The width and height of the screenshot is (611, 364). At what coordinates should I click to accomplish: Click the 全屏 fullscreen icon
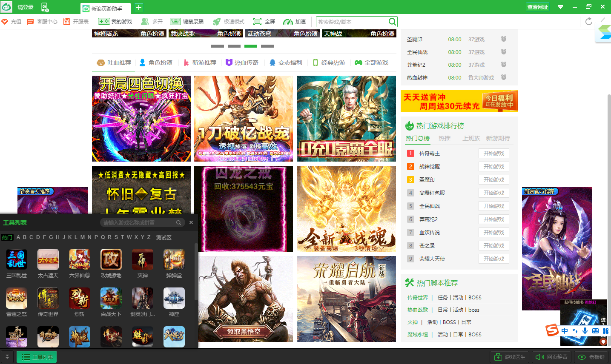[257, 22]
